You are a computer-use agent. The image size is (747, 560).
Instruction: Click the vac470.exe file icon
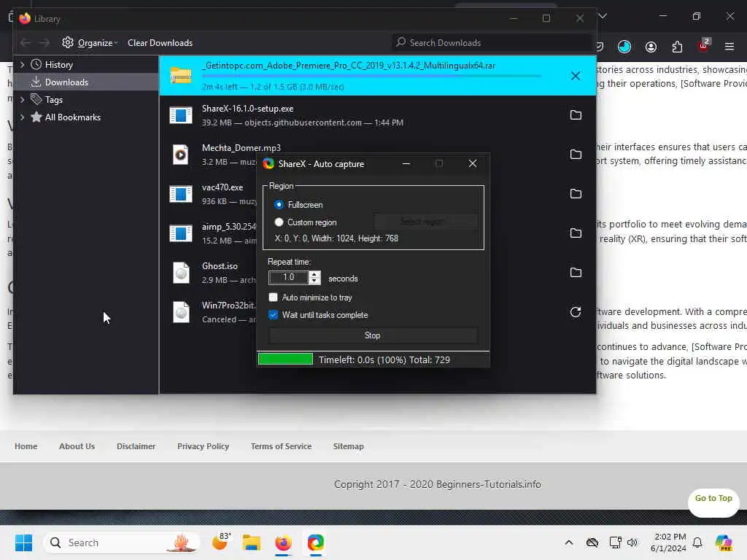[x=181, y=194]
